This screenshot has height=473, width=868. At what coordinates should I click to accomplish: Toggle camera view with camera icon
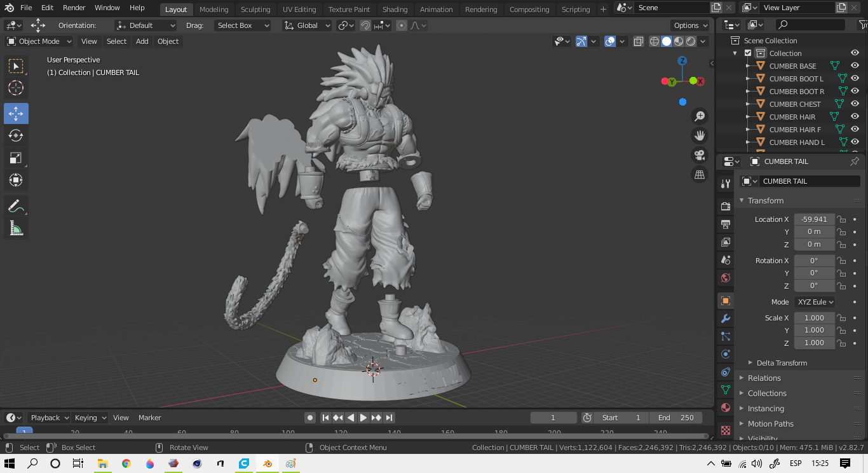pos(700,154)
